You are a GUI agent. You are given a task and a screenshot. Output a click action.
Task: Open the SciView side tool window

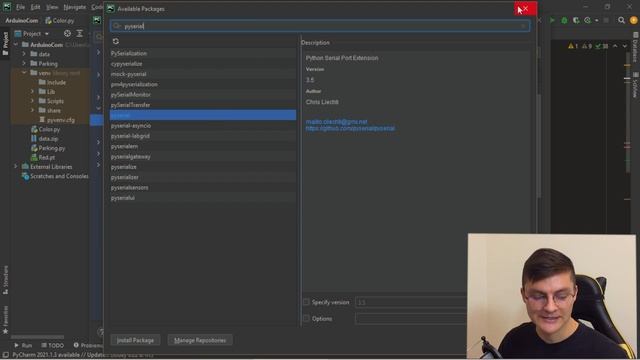[635, 85]
